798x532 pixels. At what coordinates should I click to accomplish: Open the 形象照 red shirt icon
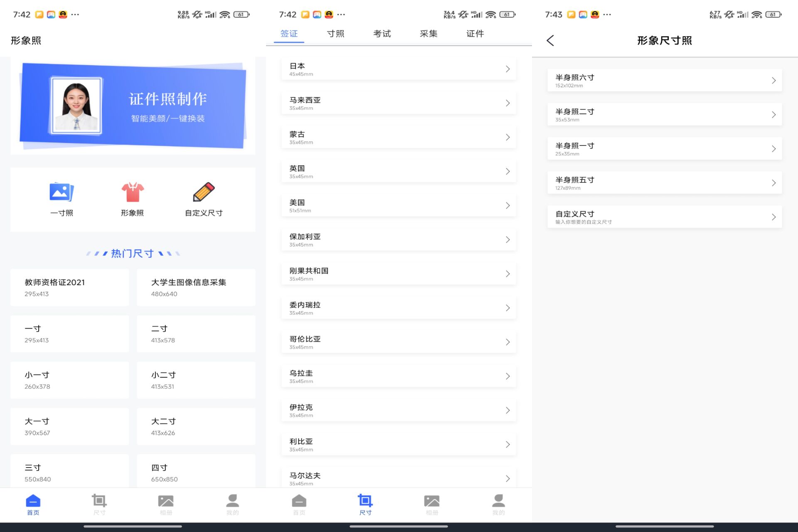[x=132, y=192]
